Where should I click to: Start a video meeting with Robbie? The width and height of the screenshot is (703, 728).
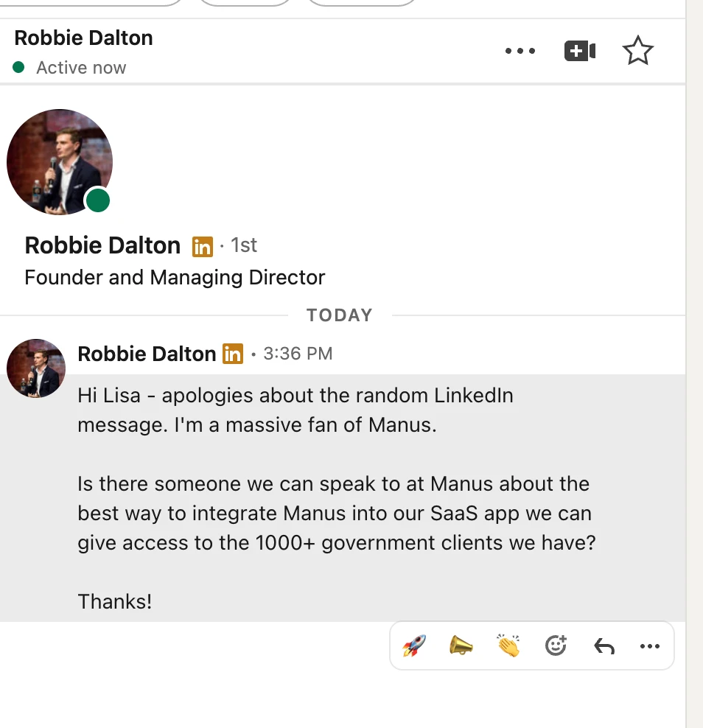(580, 52)
